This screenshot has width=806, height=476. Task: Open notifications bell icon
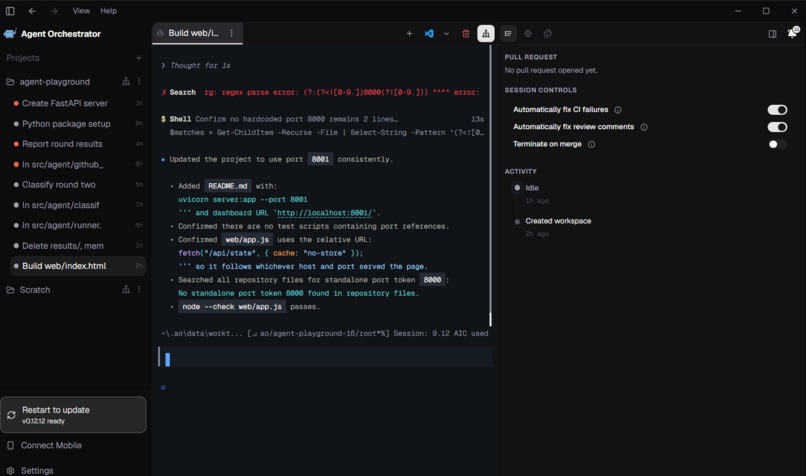pyautogui.click(x=792, y=33)
